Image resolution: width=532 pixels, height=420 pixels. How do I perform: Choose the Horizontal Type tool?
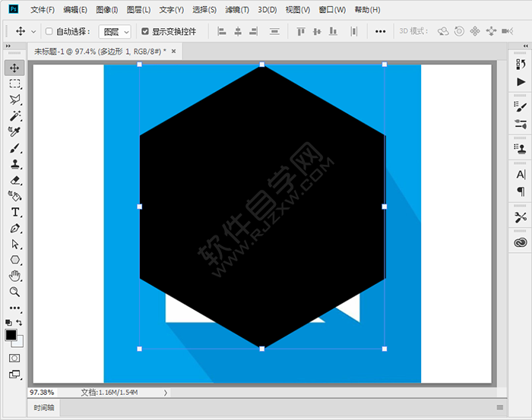14,212
